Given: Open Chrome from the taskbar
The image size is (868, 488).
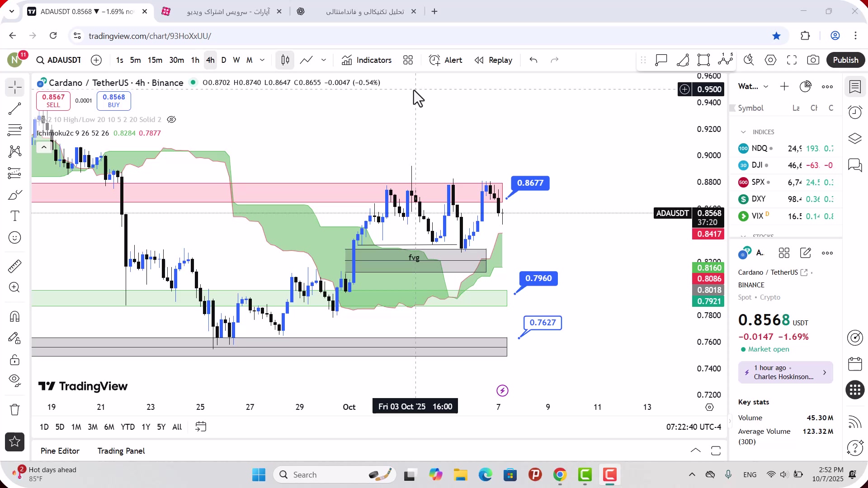Looking at the screenshot, I should tap(560, 475).
